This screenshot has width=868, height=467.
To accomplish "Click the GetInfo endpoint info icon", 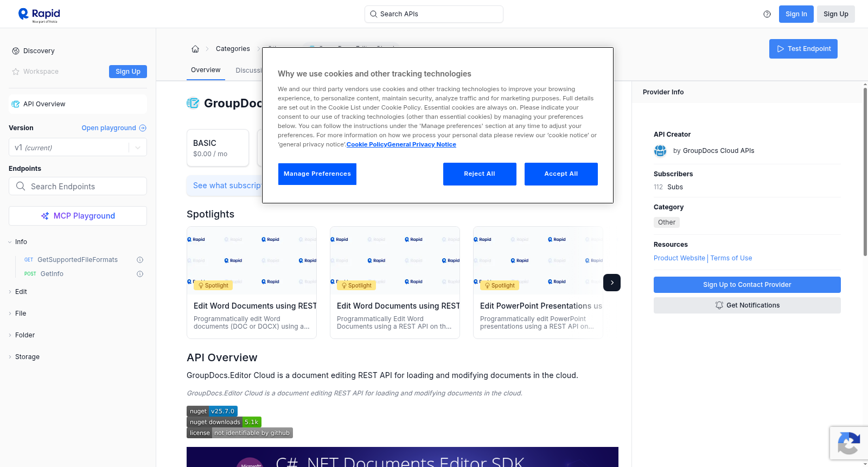I will 140,274.
